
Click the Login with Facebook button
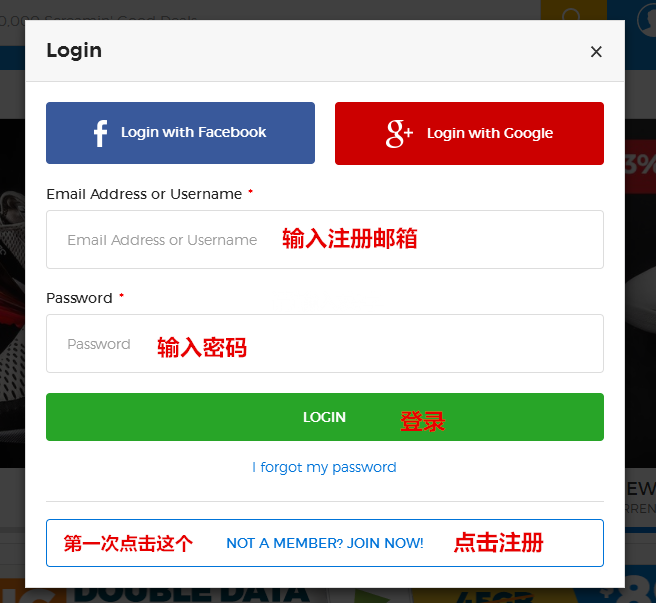[180, 133]
